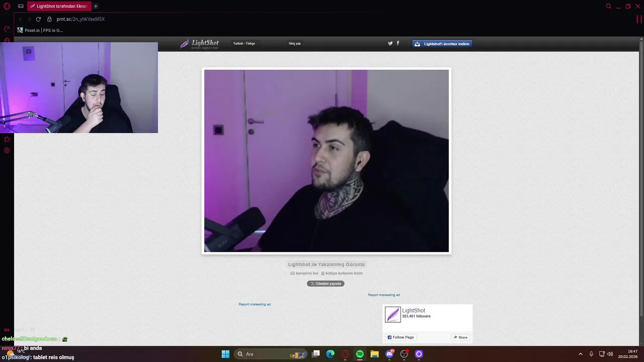Select the LightShot tarafından Ekran tab

(x=59, y=7)
